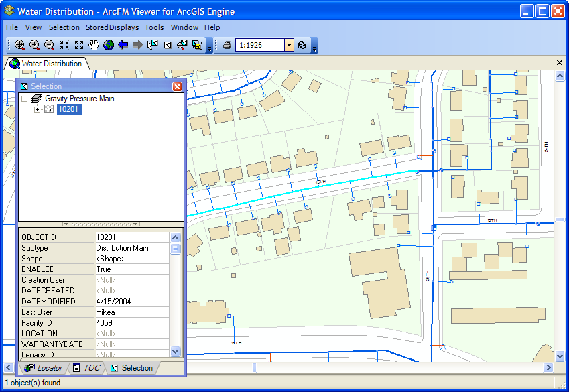
Task: Click the Facility ID value field
Action: (131, 323)
